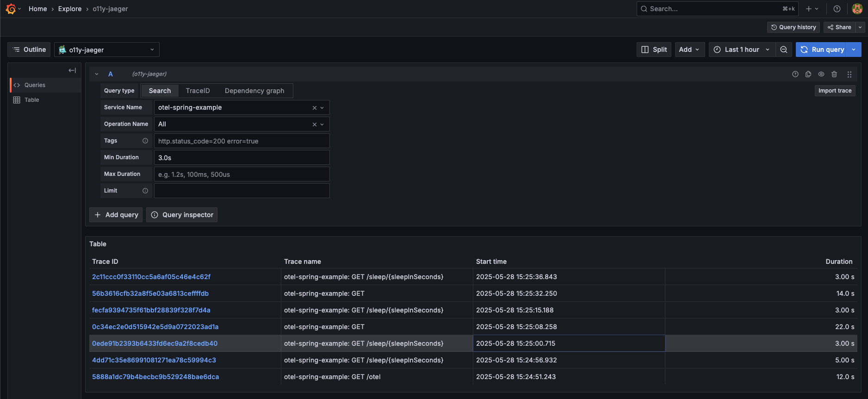Open Query history

tap(794, 27)
